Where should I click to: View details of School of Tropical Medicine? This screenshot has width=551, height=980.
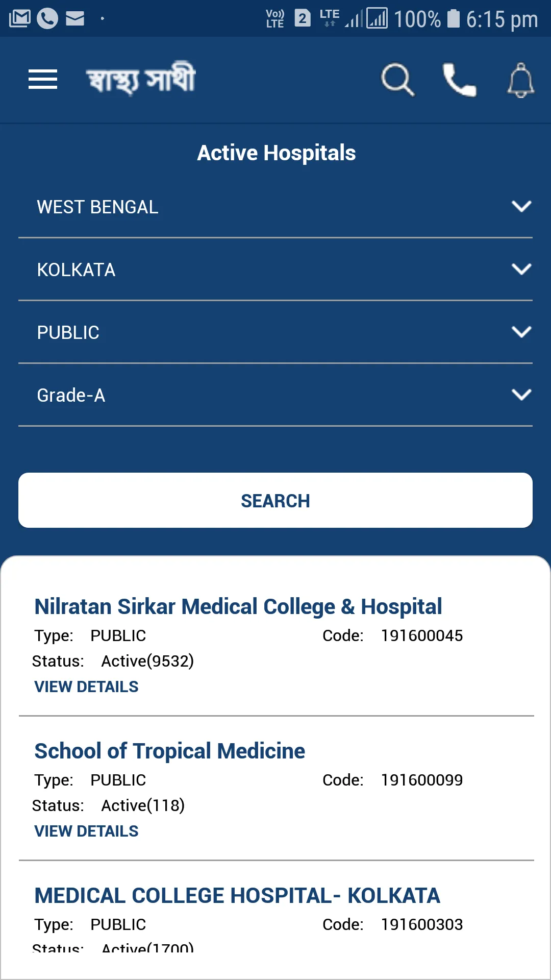[x=86, y=831]
